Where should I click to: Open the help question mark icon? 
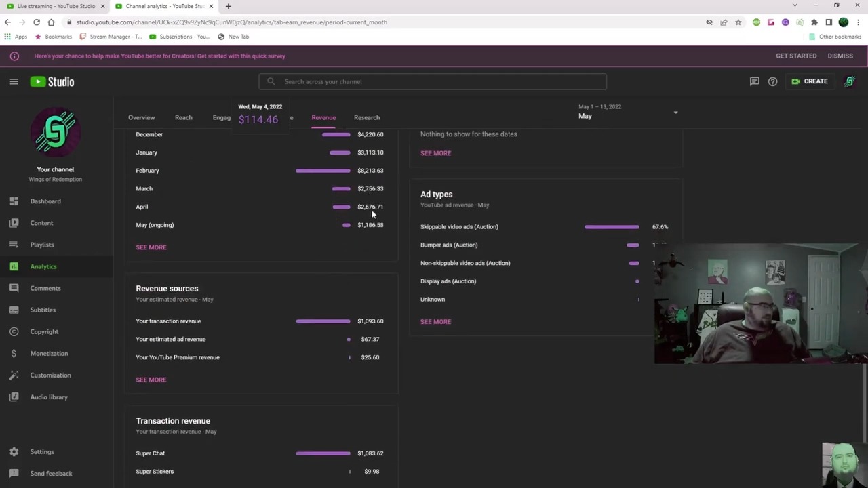click(x=772, y=81)
